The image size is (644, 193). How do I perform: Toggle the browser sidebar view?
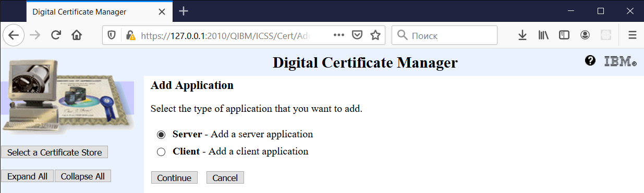coord(564,35)
